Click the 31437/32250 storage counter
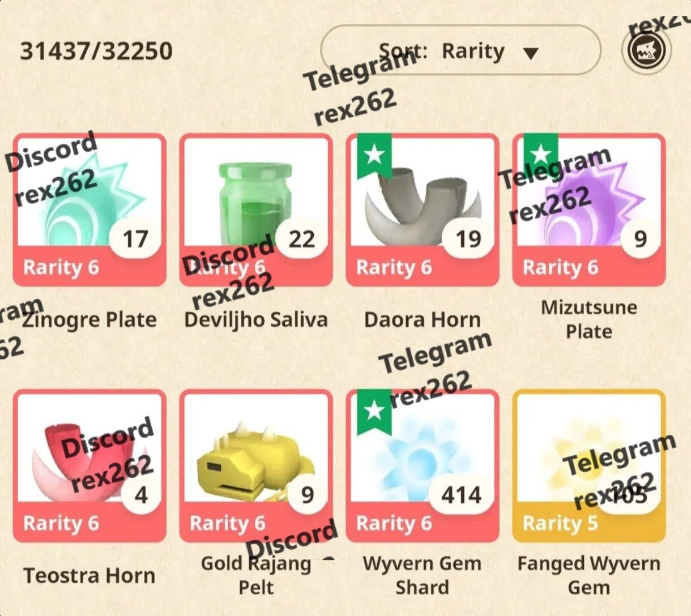This screenshot has width=691, height=616. tap(96, 51)
